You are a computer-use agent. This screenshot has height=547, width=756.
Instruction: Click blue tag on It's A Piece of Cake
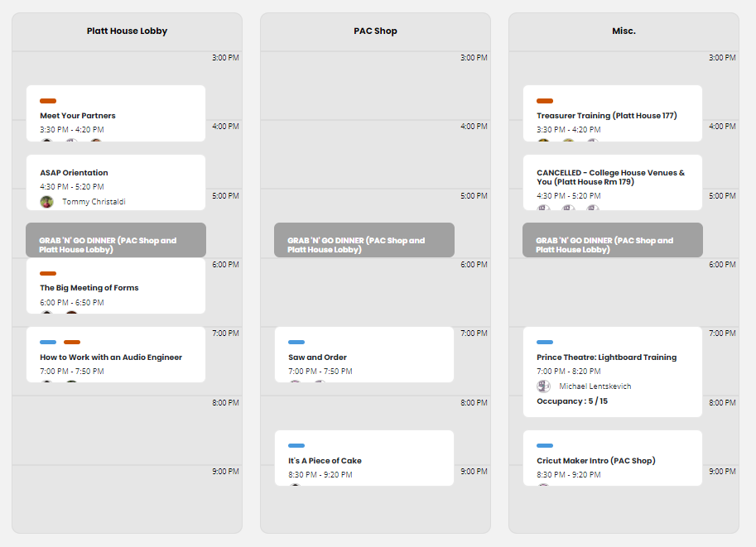[x=296, y=445]
